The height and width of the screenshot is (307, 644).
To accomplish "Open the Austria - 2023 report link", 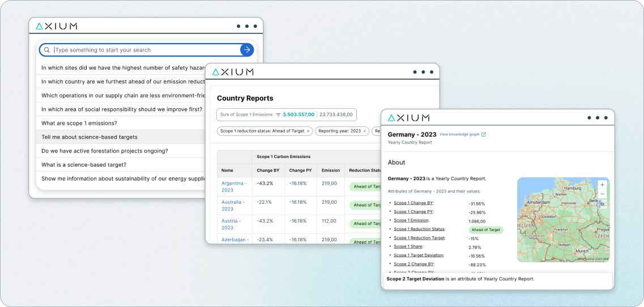I will (231, 224).
